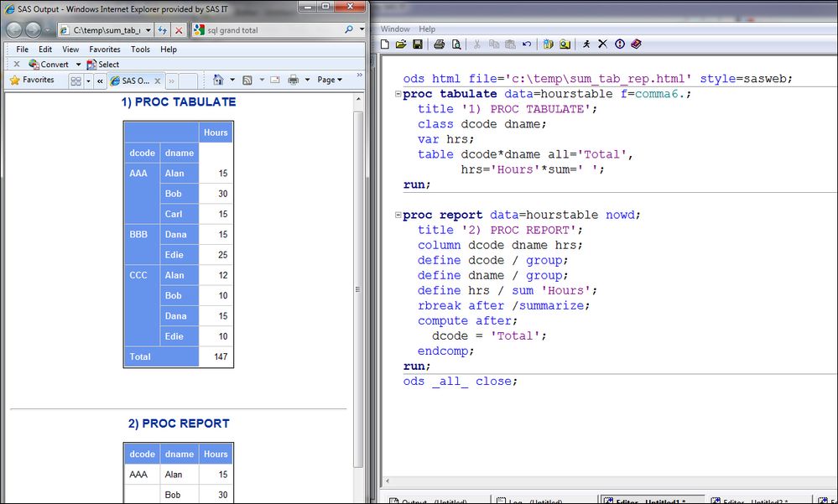This screenshot has height=504, width=838.
Task: Click the Select button in the PDF toolbar
Action: tap(103, 65)
